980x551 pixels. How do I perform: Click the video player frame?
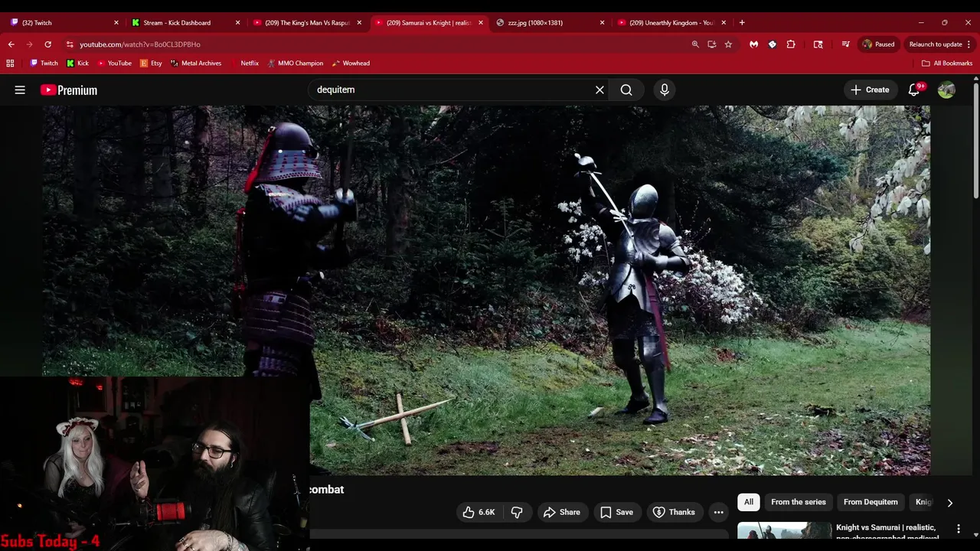point(486,290)
